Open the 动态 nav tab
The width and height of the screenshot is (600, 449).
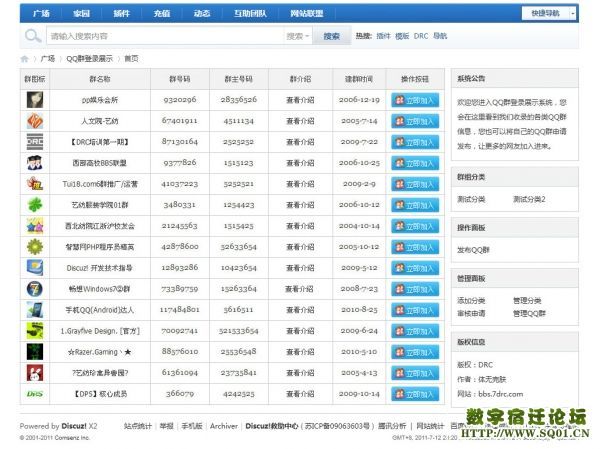[x=202, y=14]
